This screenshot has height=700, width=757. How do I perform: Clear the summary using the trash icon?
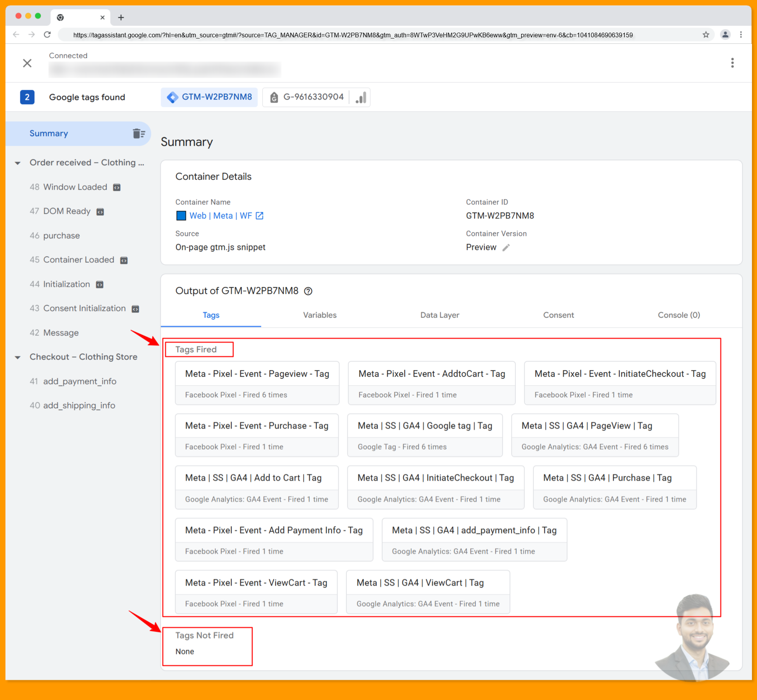(138, 133)
